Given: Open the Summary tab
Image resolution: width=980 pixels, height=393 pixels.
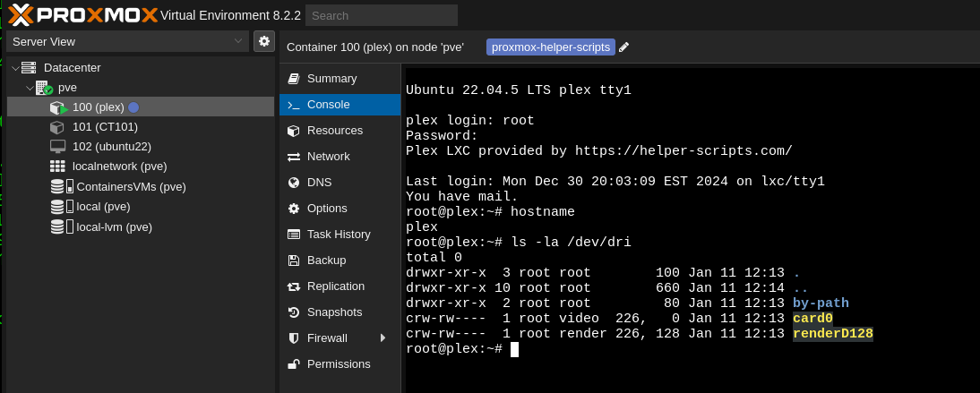Looking at the screenshot, I should pyautogui.click(x=331, y=79).
